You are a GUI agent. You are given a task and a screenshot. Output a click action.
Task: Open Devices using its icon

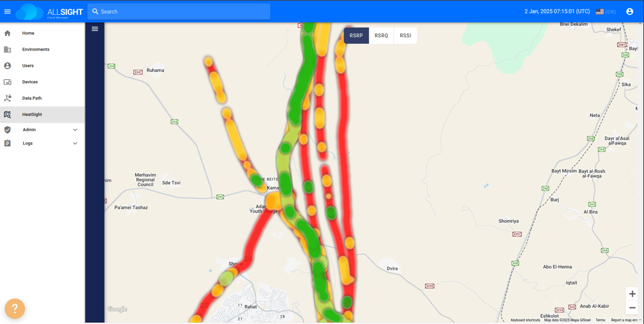[x=7, y=82]
